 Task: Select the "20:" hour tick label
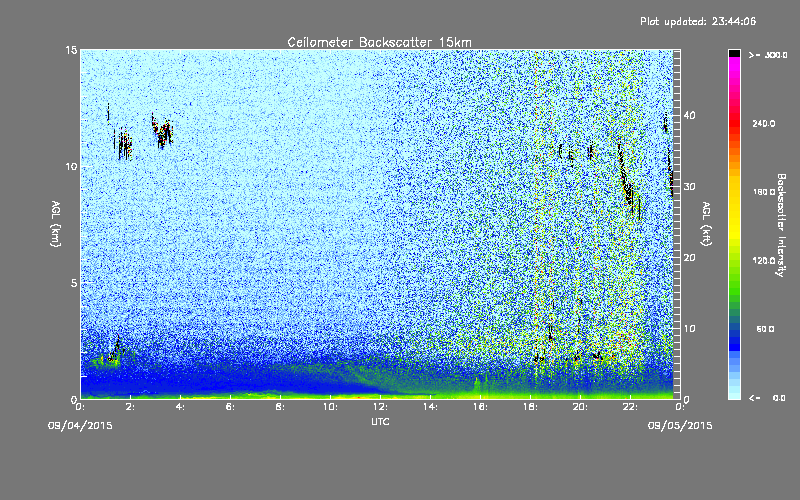pyautogui.click(x=580, y=407)
